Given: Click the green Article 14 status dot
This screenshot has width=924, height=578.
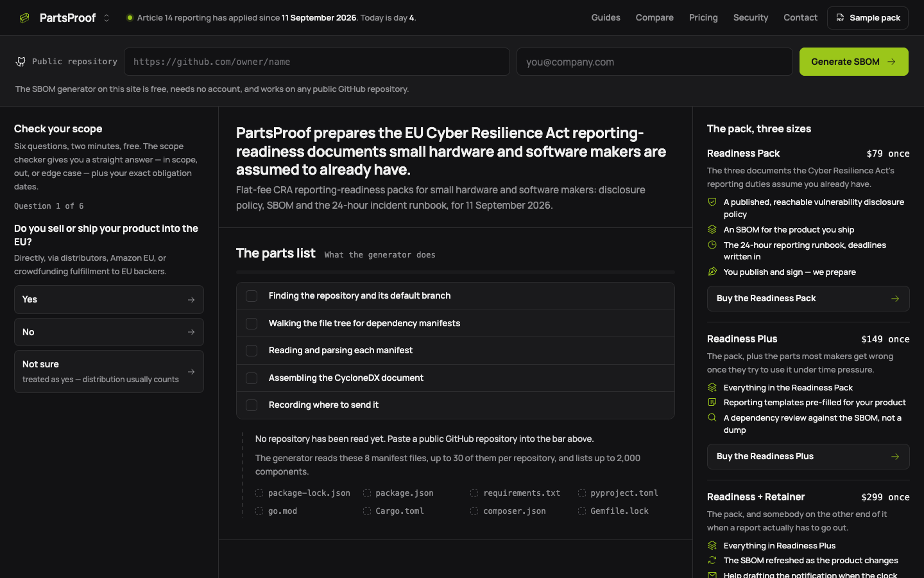Looking at the screenshot, I should [x=130, y=18].
